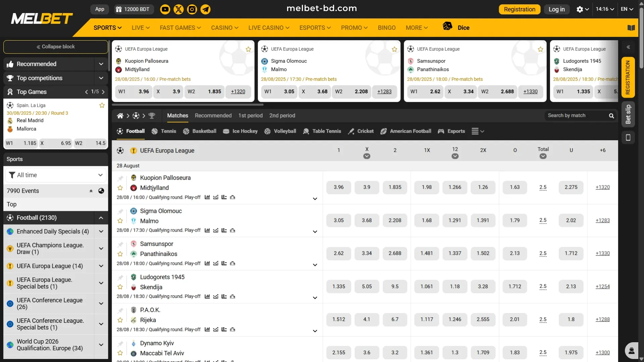Switch to the 1st period tab
This screenshot has width=644, height=362.
click(250, 115)
